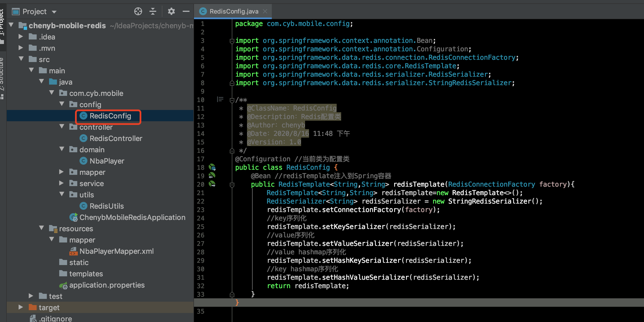The image size is (644, 322).
Task: Select the .gitignore file
Action: point(56,319)
